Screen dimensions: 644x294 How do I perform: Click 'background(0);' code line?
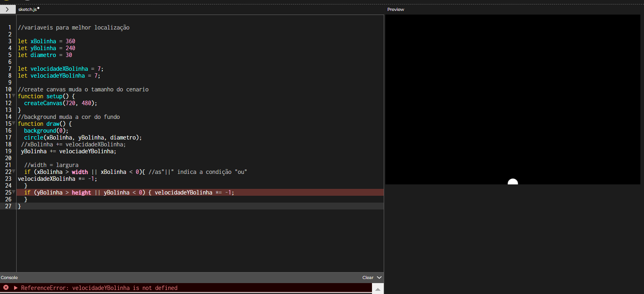(46, 131)
